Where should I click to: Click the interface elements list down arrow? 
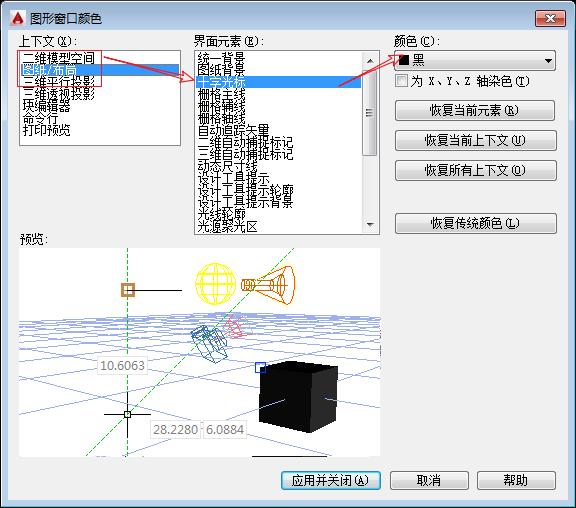370,224
